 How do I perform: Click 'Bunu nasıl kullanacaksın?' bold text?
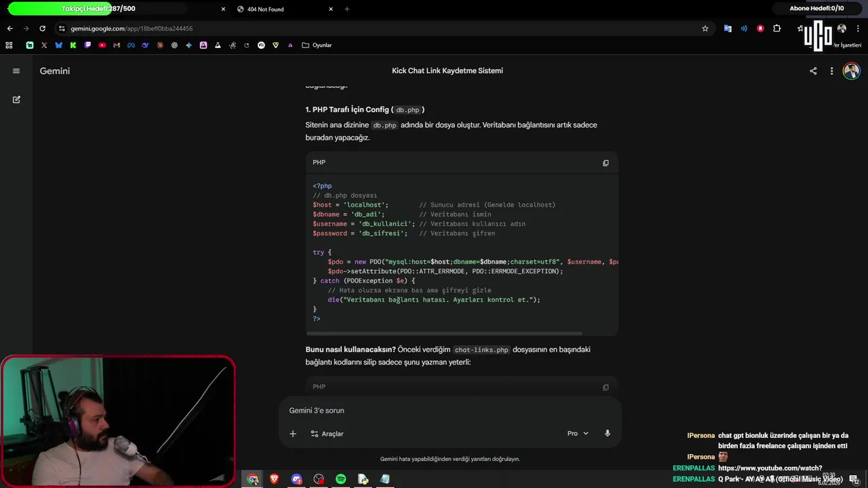point(351,350)
